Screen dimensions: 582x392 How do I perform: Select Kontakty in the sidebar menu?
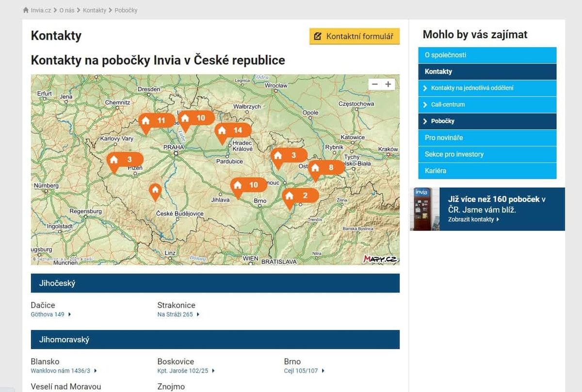pos(487,71)
